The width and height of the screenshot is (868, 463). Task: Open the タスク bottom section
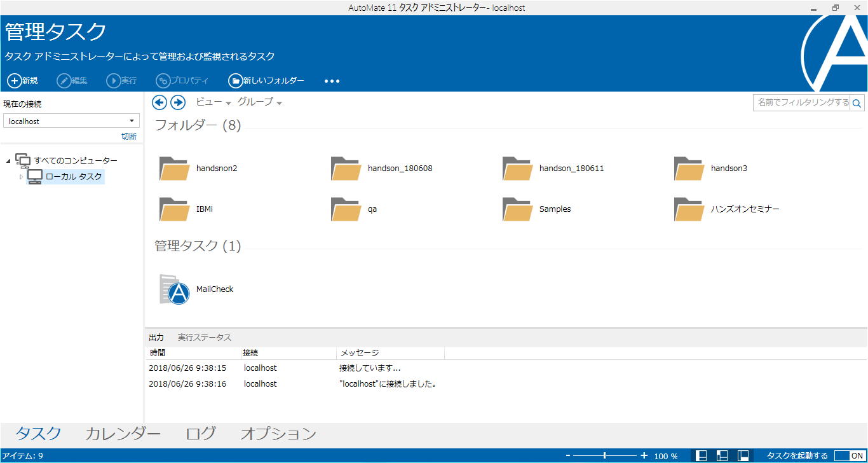coord(39,434)
